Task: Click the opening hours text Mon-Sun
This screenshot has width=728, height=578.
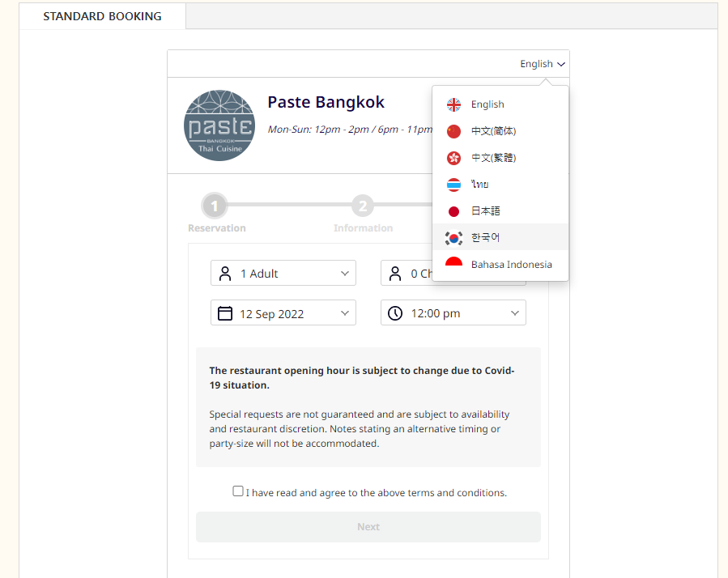Action: tap(350, 130)
